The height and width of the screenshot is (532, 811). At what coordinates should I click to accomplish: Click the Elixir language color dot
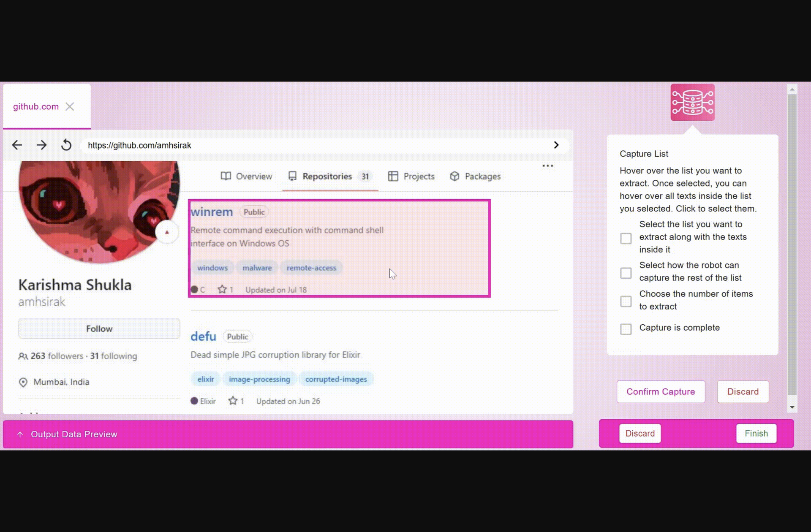coord(194,401)
